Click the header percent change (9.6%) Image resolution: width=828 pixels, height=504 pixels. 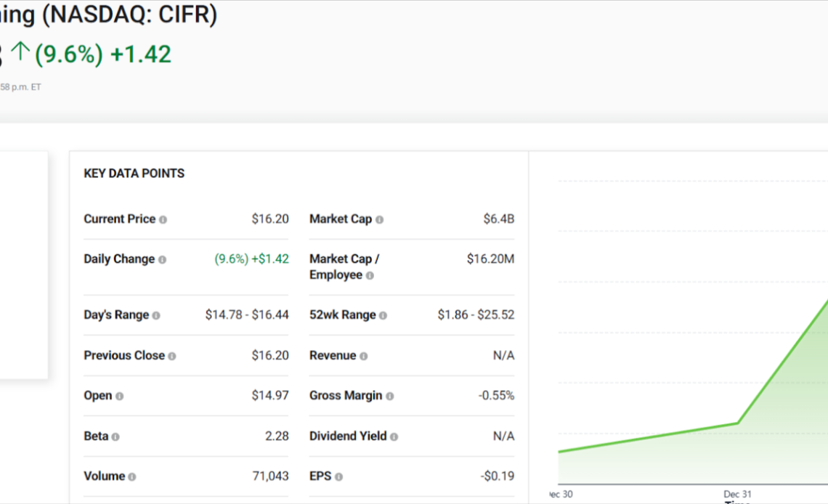coord(69,54)
